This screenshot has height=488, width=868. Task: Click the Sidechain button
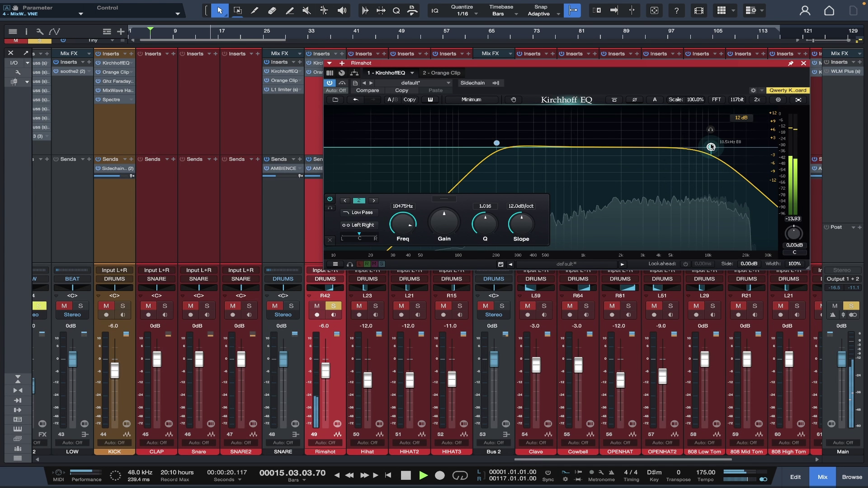tap(472, 83)
